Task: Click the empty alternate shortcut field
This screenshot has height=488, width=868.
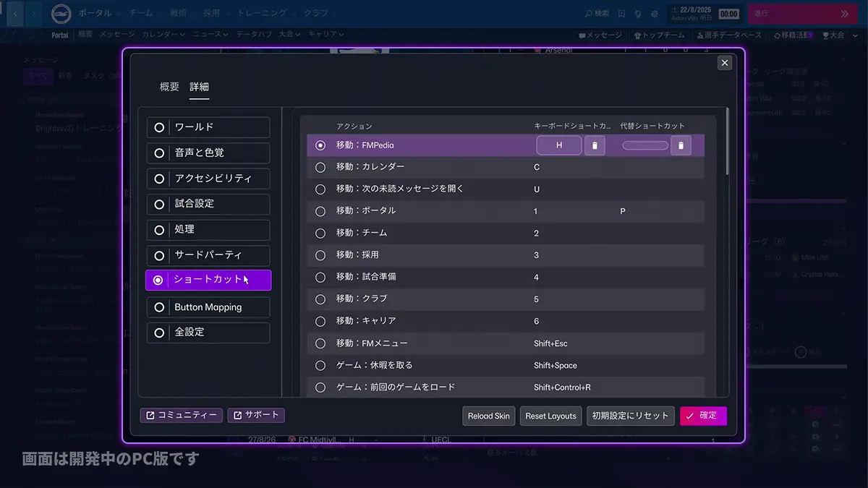Action: coord(645,145)
